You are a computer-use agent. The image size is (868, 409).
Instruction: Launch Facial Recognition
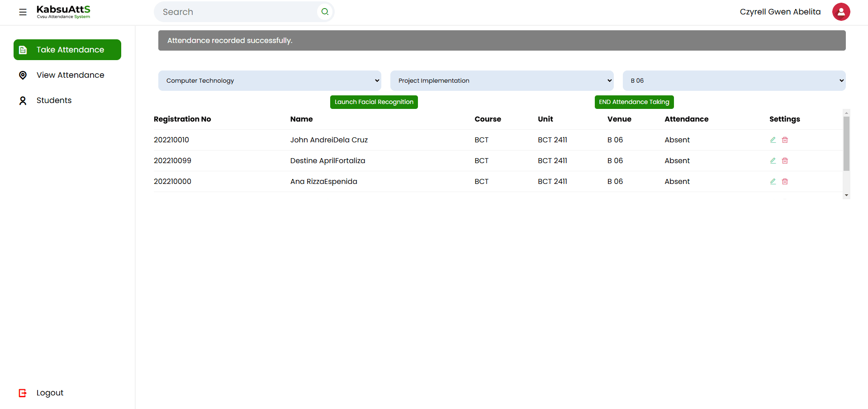pos(374,102)
